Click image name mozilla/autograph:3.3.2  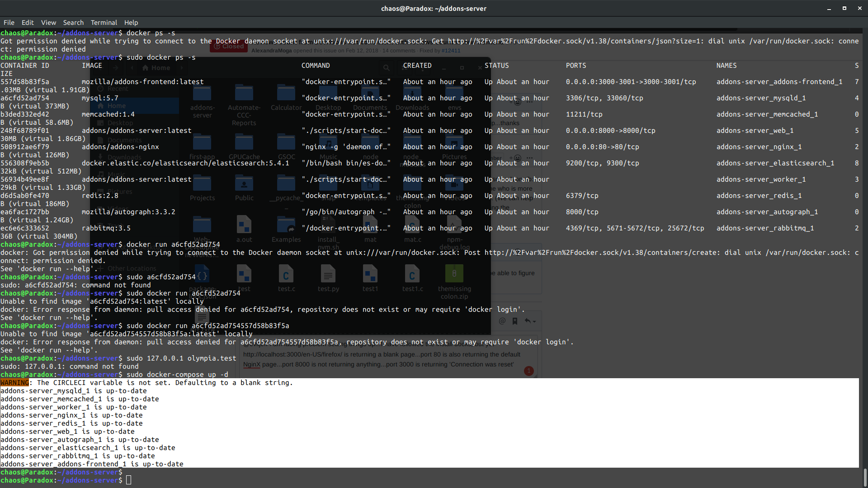pos(128,212)
